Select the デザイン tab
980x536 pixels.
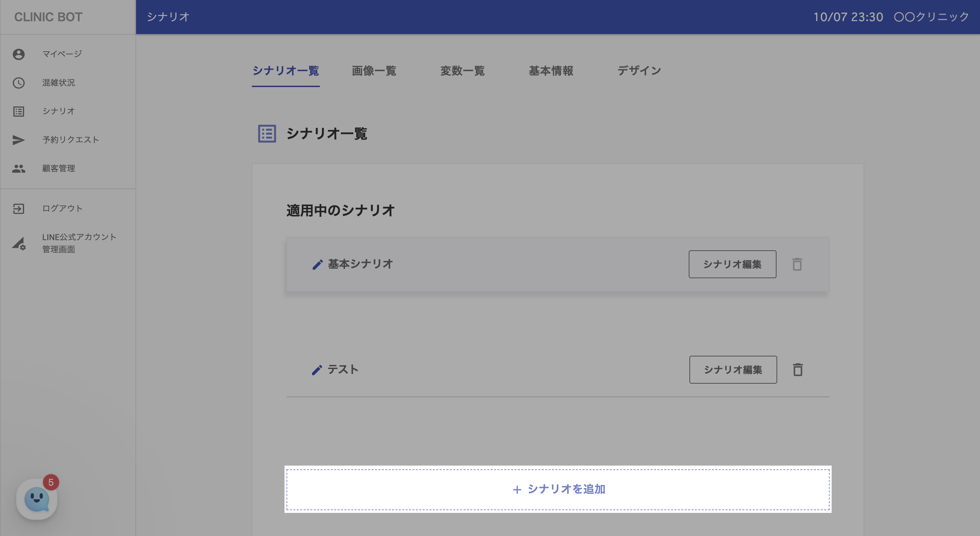[639, 71]
